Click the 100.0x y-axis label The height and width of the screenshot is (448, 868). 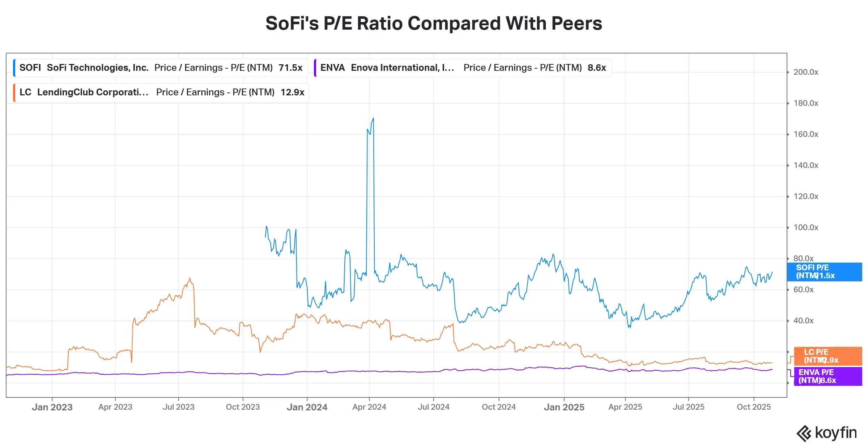point(806,228)
